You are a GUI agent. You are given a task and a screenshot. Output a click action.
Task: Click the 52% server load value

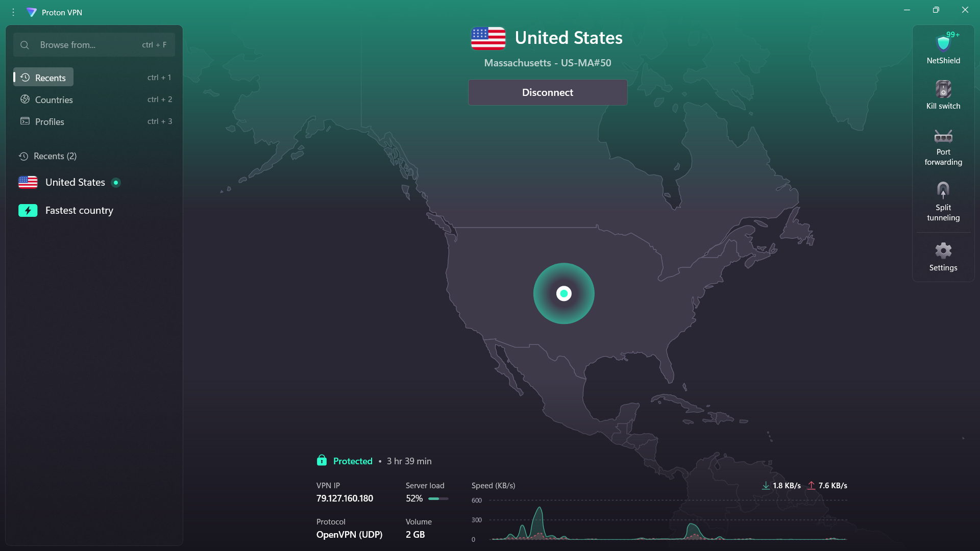pyautogui.click(x=414, y=498)
